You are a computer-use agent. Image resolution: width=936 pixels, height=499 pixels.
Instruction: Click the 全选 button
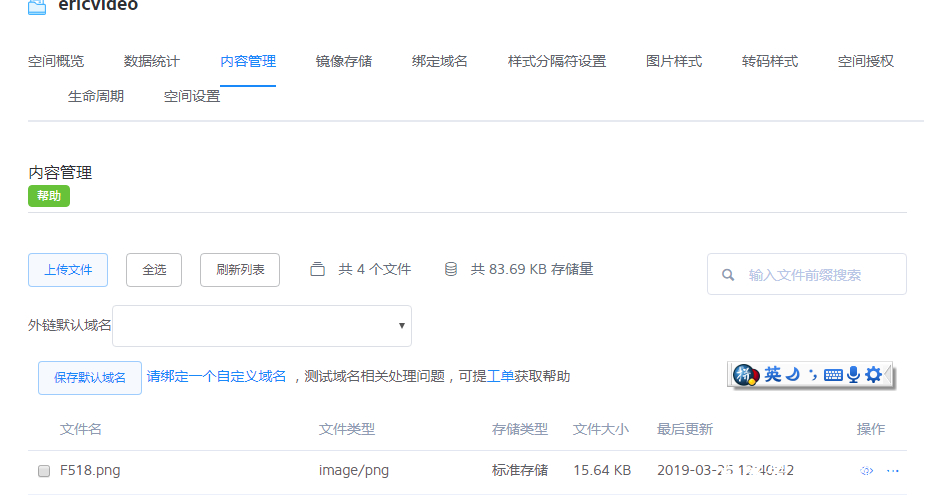[x=154, y=270]
